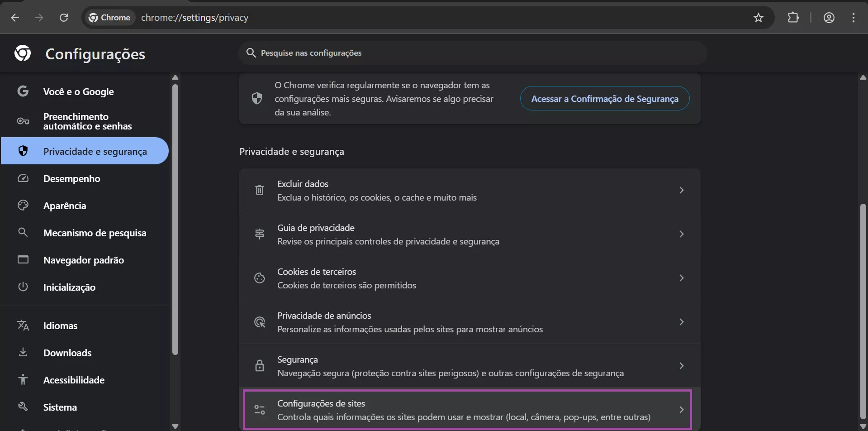
Task: Bookmark this page with the star icon
Action: click(759, 18)
